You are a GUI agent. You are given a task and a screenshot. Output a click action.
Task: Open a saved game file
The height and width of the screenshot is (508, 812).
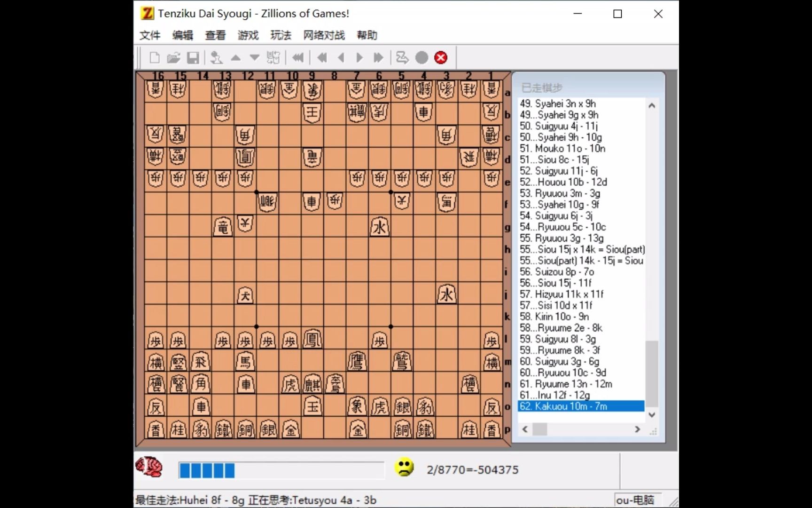click(174, 57)
